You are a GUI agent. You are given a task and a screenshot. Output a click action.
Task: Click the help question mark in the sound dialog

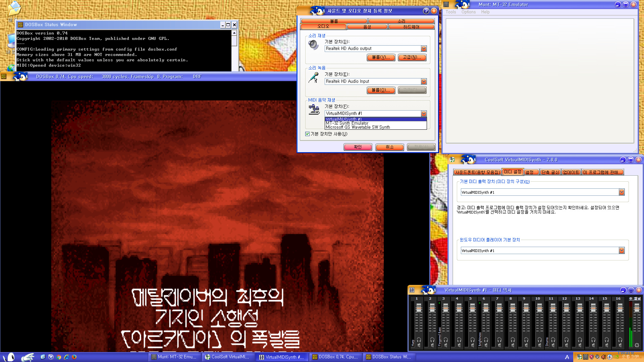click(x=426, y=11)
